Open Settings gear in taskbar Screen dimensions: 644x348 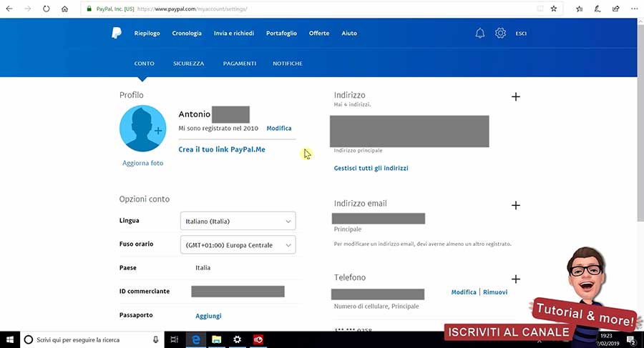pos(237,340)
